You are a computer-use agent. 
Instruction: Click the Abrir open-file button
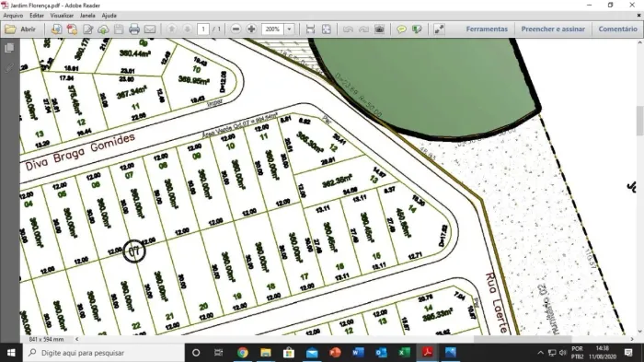[20, 29]
